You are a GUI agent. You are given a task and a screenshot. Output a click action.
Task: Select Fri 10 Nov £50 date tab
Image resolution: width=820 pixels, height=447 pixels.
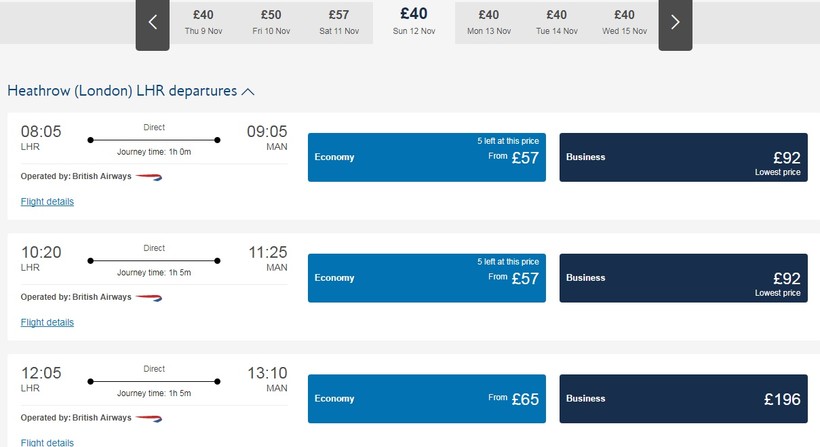coord(271,22)
